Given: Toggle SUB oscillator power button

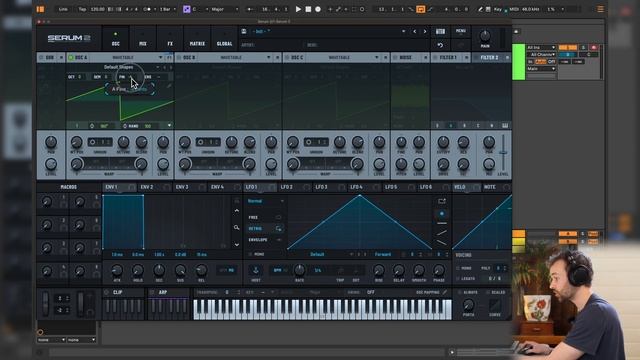Looking at the screenshot, I should tap(41, 58).
